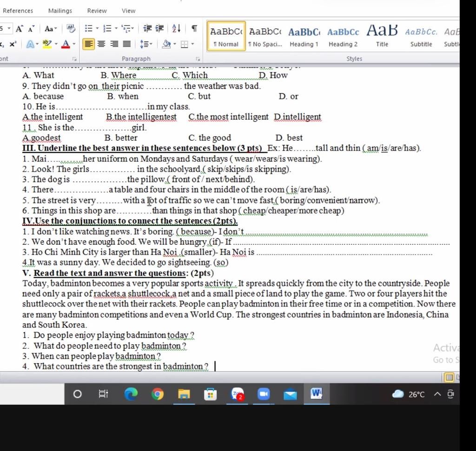Toggle show paragraph marks
476x451 pixels.
194,28
